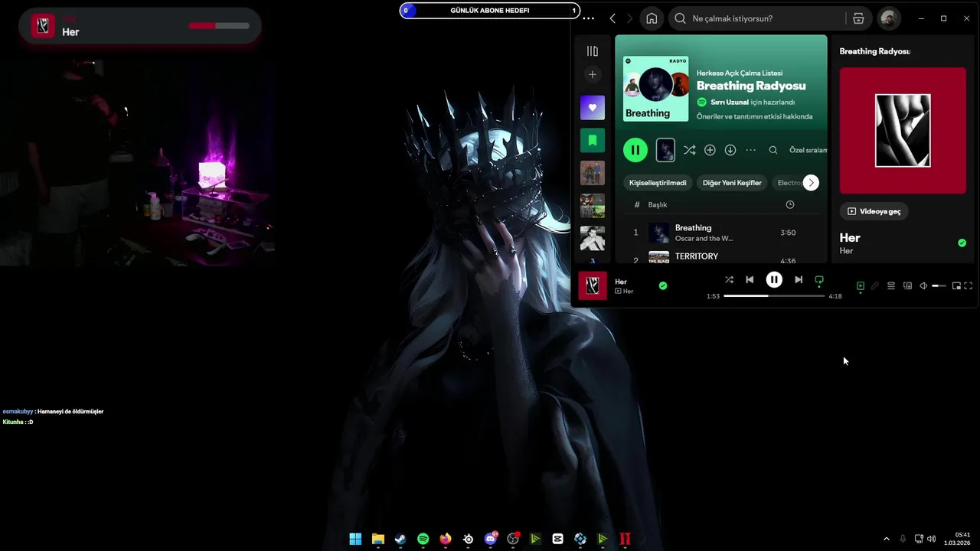Open the Her song title in right panel
The image size is (980, 551).
pyautogui.click(x=850, y=238)
